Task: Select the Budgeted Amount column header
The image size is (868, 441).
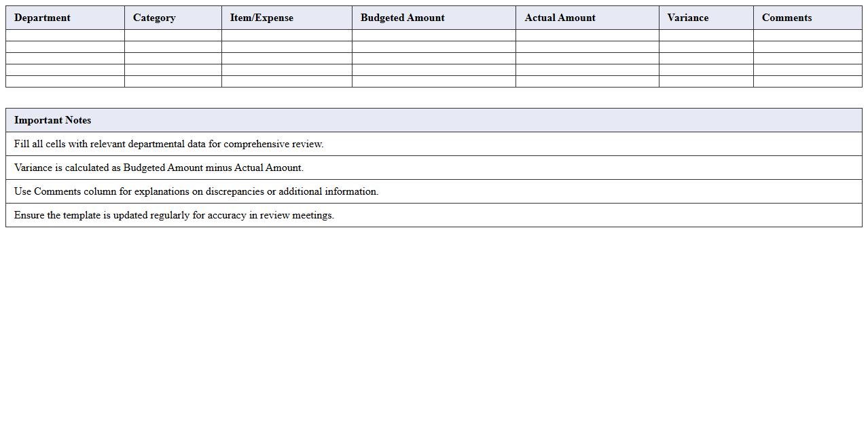Action: 402,18
